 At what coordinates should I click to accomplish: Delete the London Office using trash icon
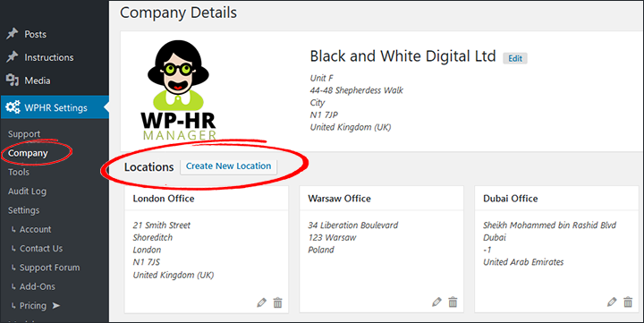278,302
